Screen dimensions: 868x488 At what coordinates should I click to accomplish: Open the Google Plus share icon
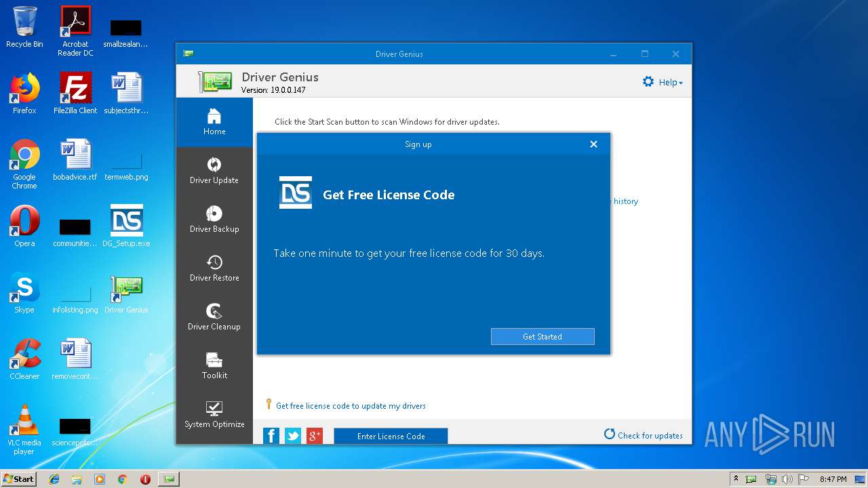point(315,436)
